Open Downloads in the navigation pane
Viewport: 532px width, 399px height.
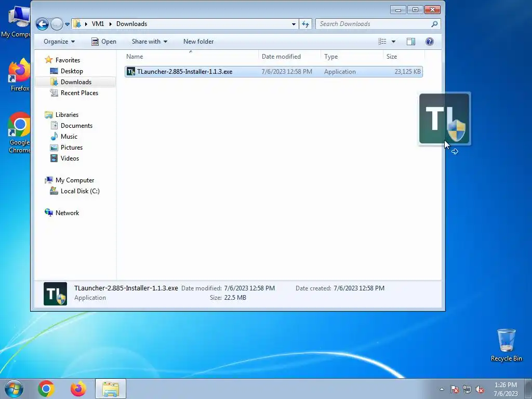point(76,82)
